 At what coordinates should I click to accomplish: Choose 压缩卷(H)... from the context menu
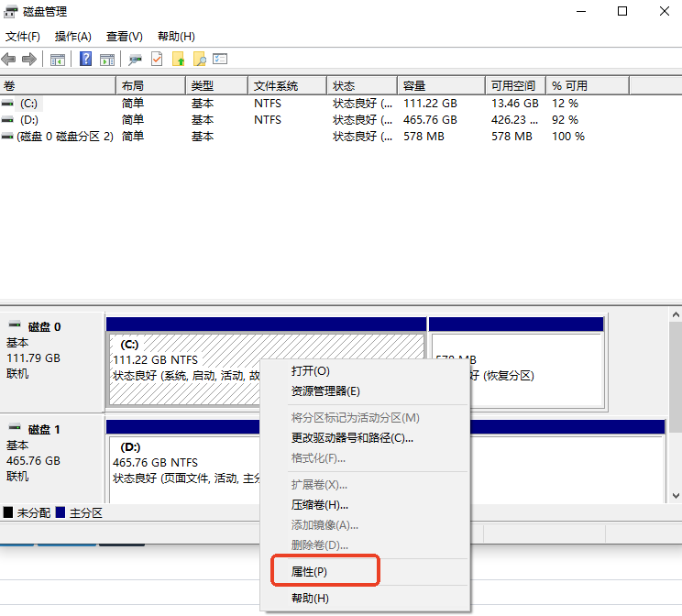point(319,504)
